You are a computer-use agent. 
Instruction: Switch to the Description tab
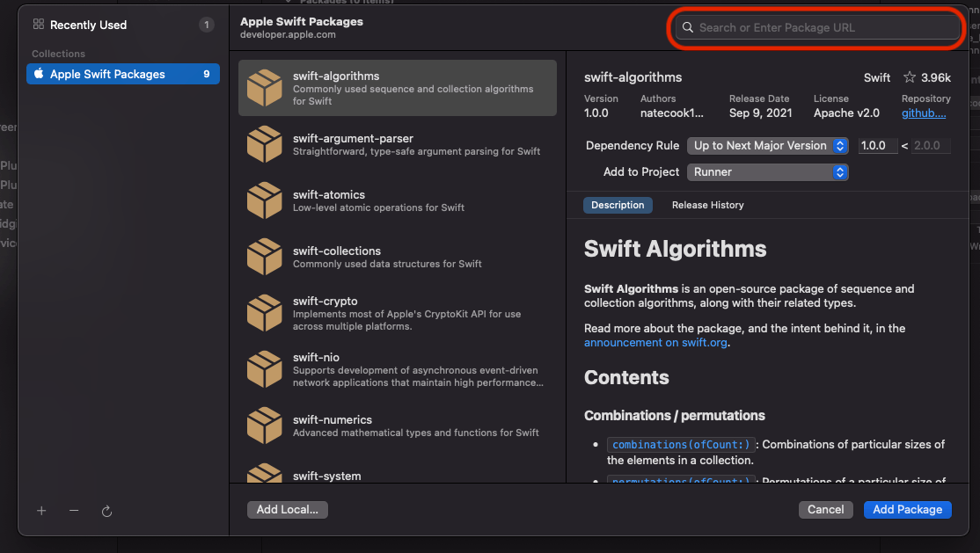[x=618, y=205]
